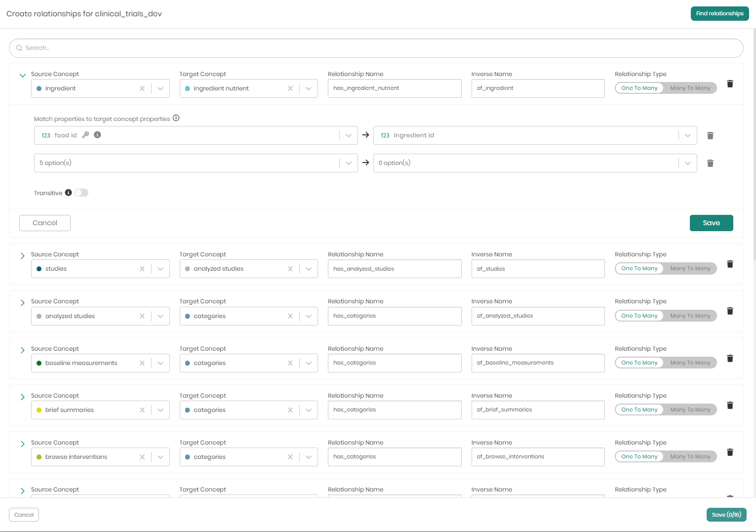
Task: Open the food id property dropdown
Action: coord(349,135)
